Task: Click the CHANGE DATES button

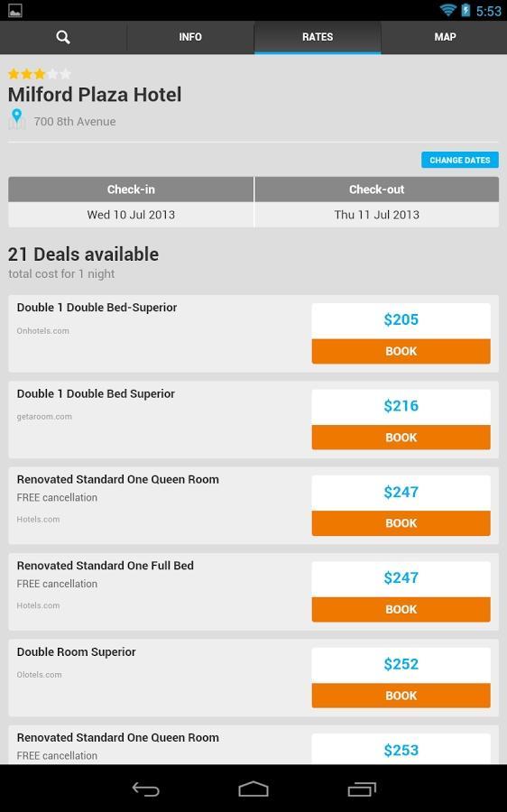Action: pyautogui.click(x=460, y=160)
